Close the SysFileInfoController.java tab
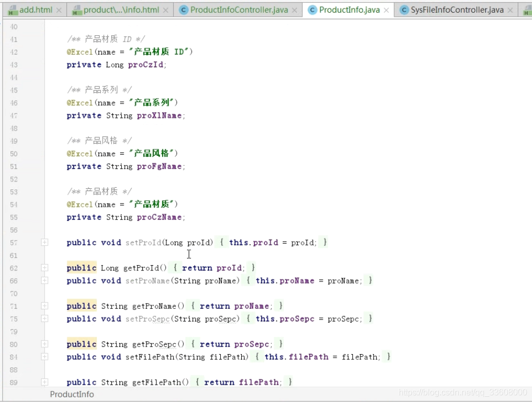Image resolution: width=532 pixels, height=402 pixels. coord(510,11)
